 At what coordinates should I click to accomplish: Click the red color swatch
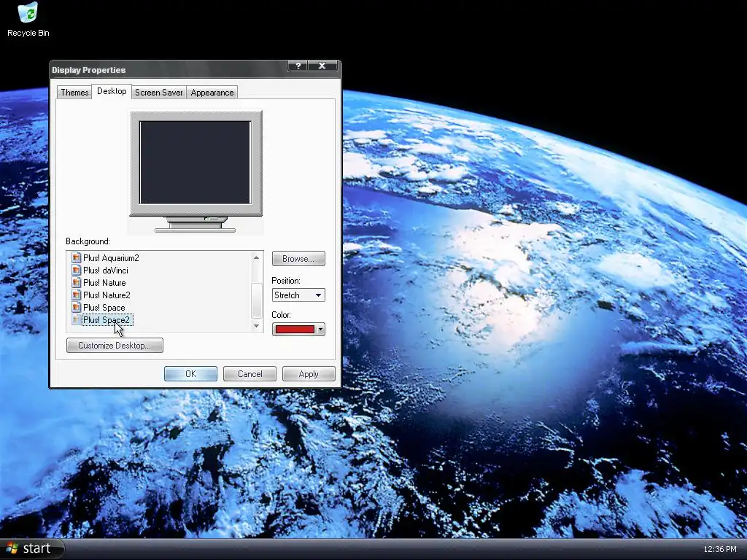(295, 329)
